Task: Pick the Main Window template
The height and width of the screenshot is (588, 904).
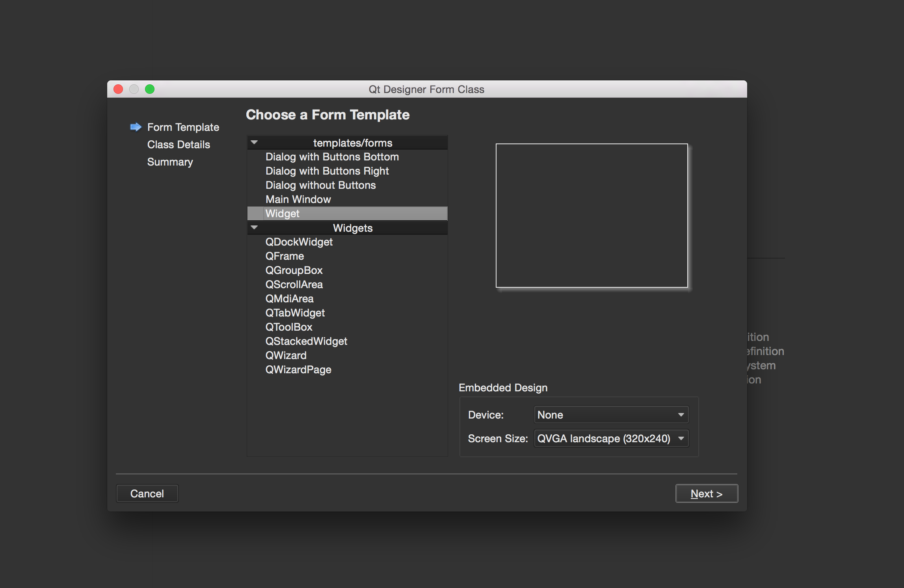Action: [298, 199]
